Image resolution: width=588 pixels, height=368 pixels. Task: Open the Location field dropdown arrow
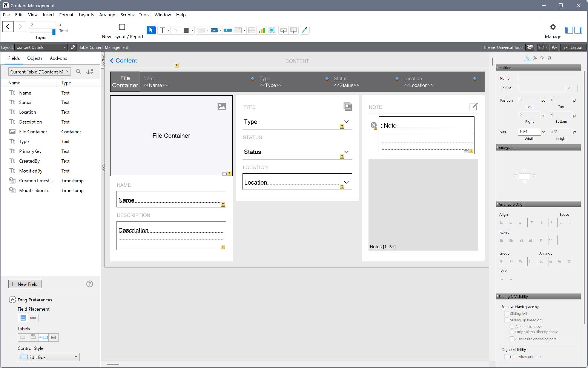coord(346,182)
